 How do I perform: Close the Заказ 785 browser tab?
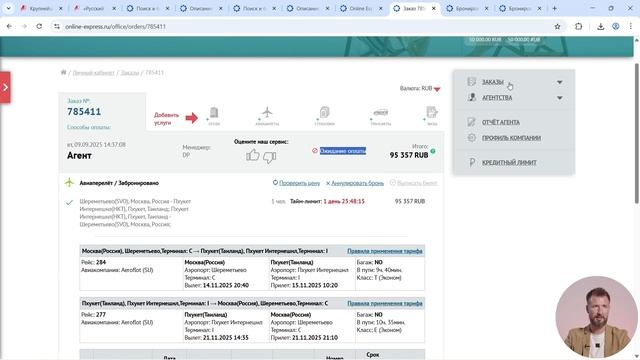(x=434, y=8)
